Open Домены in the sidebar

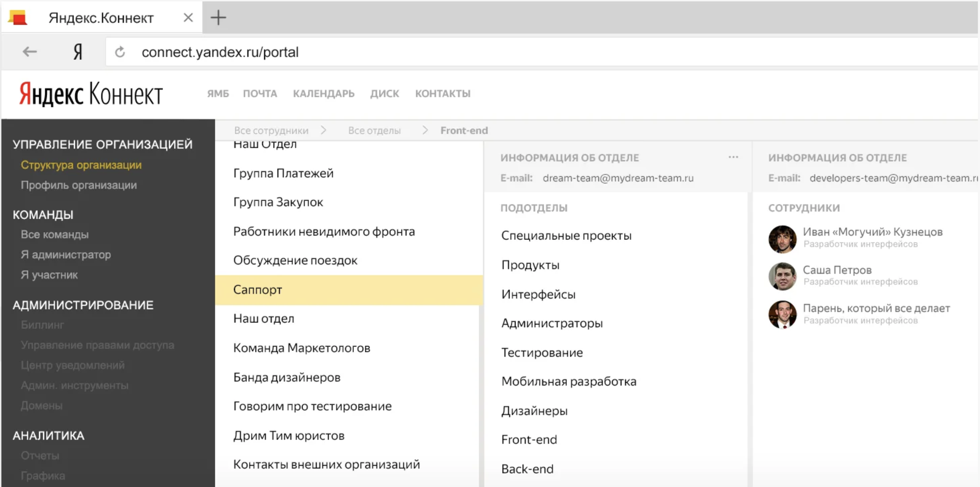(x=41, y=405)
